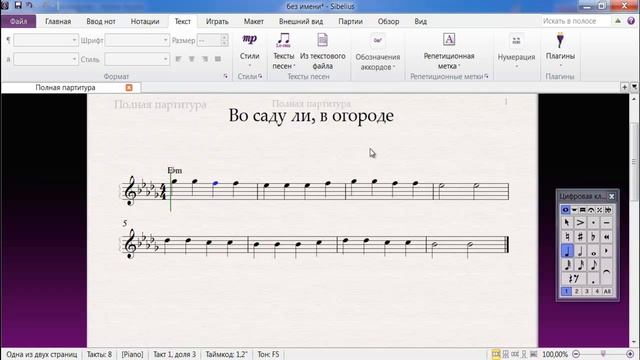Open the keypad's second layout tab
This screenshot has height=360, width=640.
pos(574,210)
